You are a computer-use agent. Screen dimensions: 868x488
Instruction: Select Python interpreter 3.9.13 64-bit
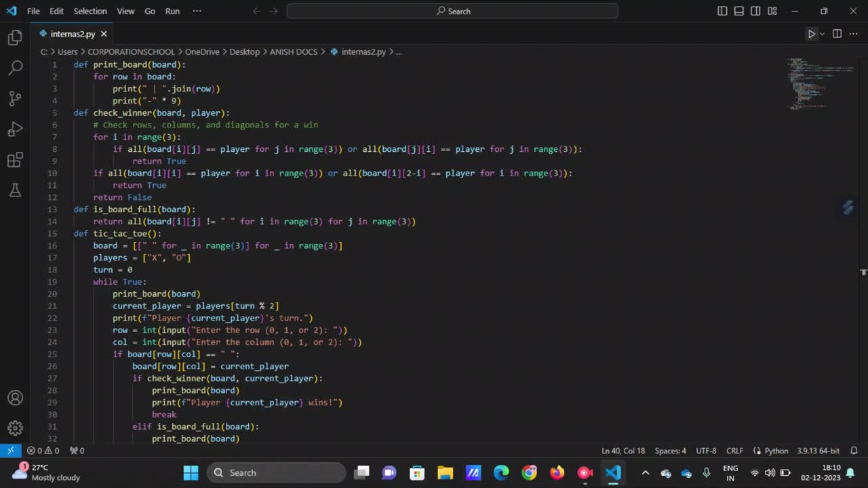coord(818,451)
